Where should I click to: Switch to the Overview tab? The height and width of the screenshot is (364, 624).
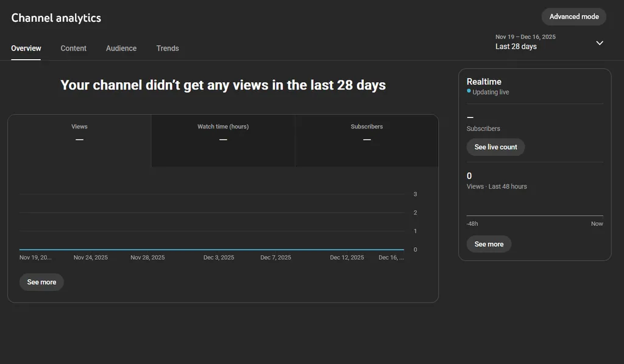(26, 48)
